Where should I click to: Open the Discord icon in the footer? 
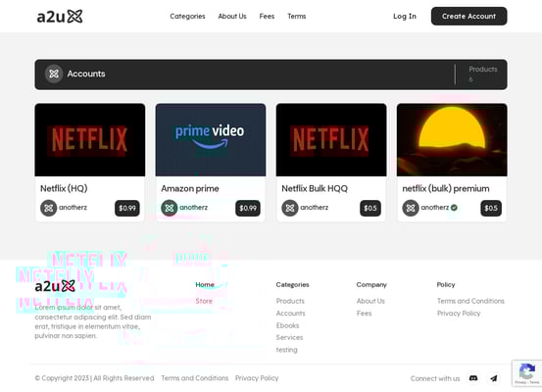click(x=473, y=378)
